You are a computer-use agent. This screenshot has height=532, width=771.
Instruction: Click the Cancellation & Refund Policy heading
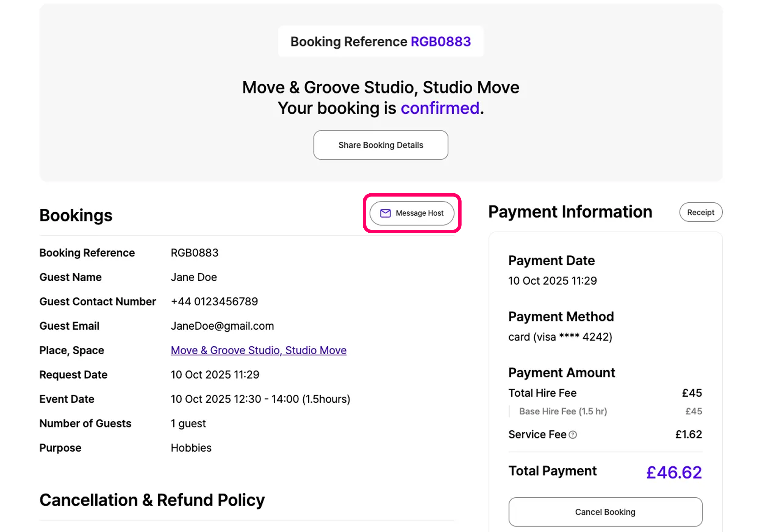pyautogui.click(x=152, y=500)
